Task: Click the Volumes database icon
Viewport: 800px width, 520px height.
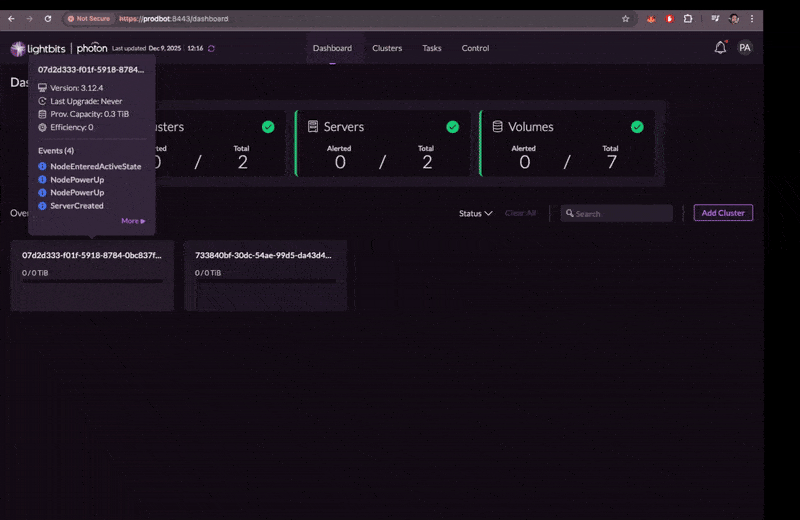Action: point(497,127)
